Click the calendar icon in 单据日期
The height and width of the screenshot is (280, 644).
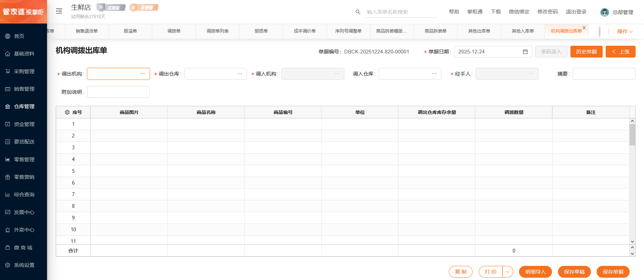tap(525, 52)
